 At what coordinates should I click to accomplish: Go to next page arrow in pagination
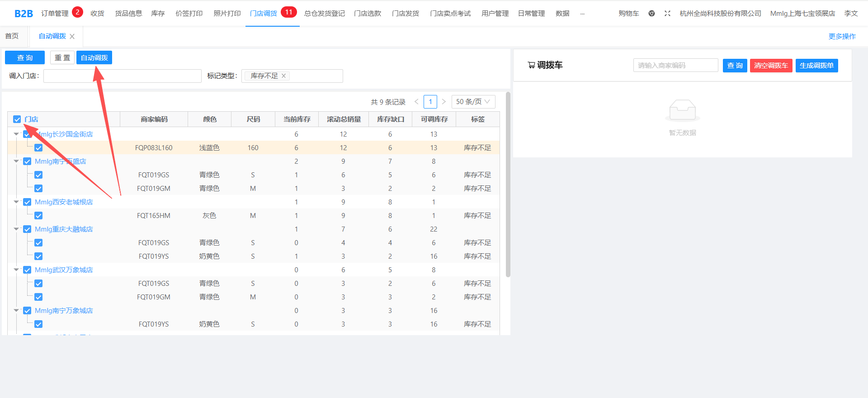click(444, 102)
